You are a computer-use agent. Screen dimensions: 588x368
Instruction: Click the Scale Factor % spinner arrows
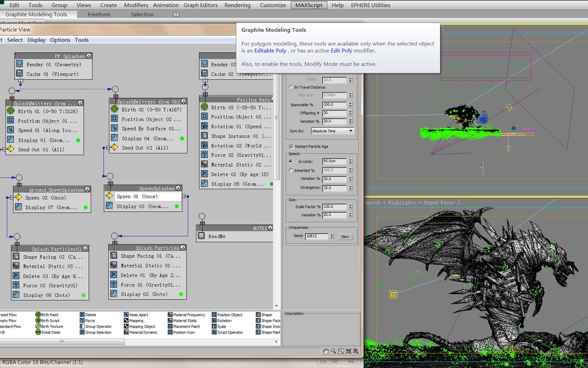[350, 207]
